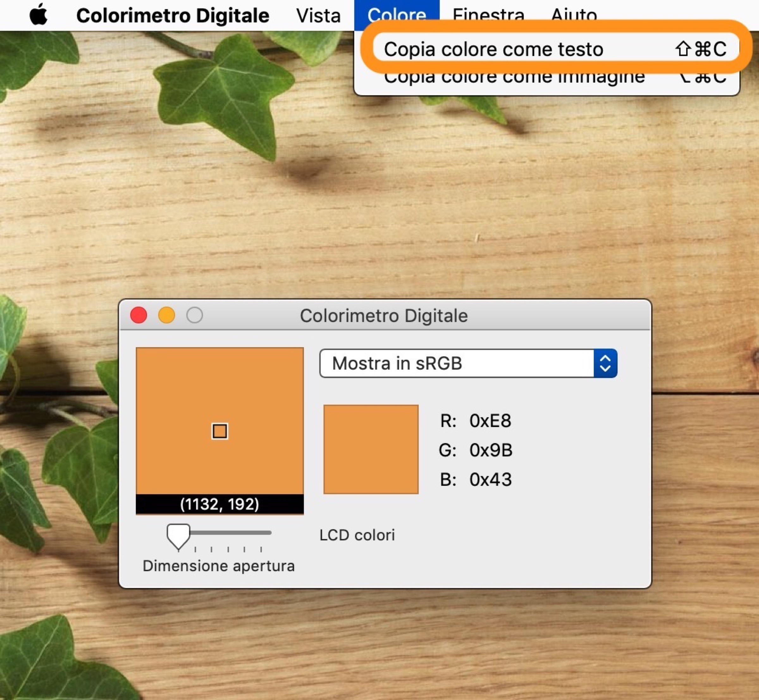Open the Vista menu
The width and height of the screenshot is (759, 700).
pos(318,15)
